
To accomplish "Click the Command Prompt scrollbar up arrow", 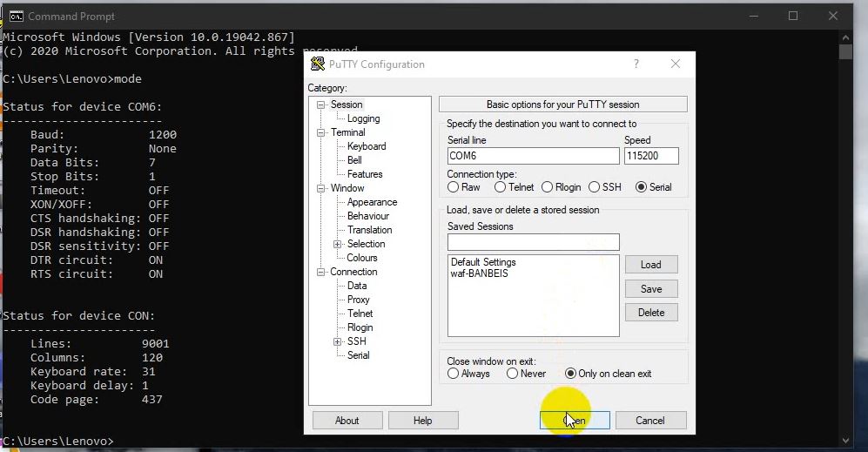I will pyautogui.click(x=845, y=37).
